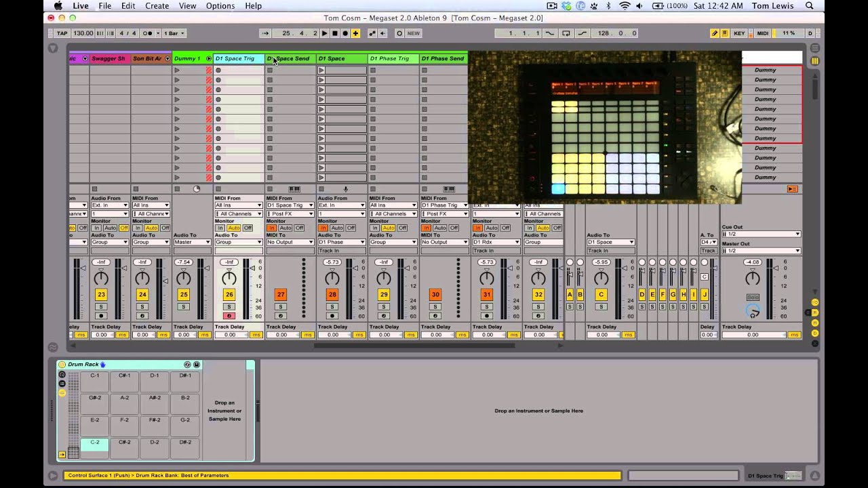This screenshot has height=488, width=868.
Task: Open the Create menu
Action: tap(157, 6)
